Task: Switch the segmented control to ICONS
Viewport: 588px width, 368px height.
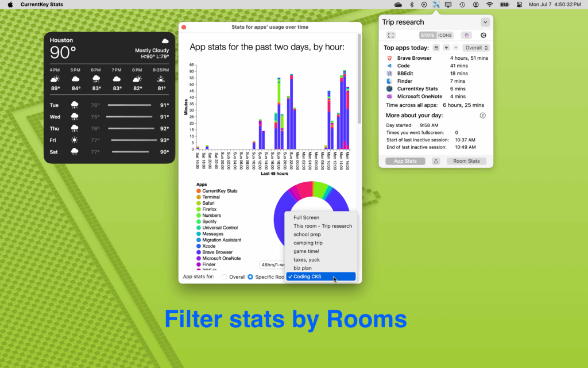Action: click(445, 35)
